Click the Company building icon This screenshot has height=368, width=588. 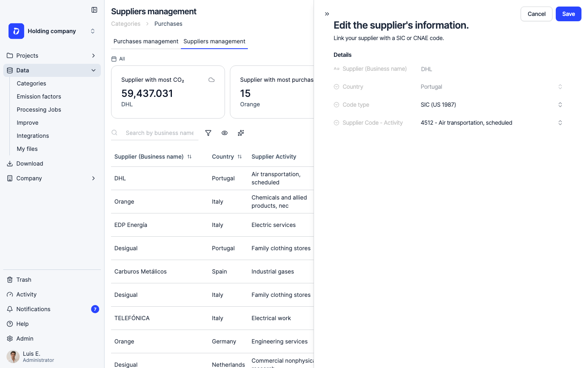10,178
